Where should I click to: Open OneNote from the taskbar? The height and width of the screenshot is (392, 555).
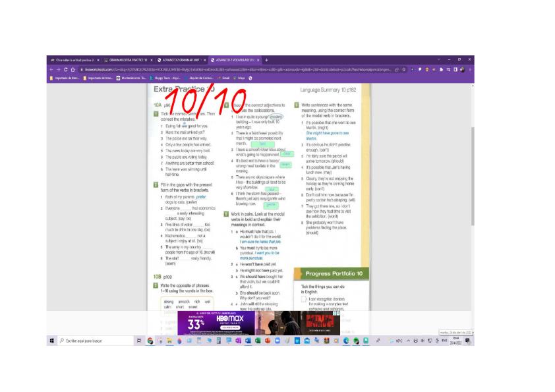[x=238, y=341]
